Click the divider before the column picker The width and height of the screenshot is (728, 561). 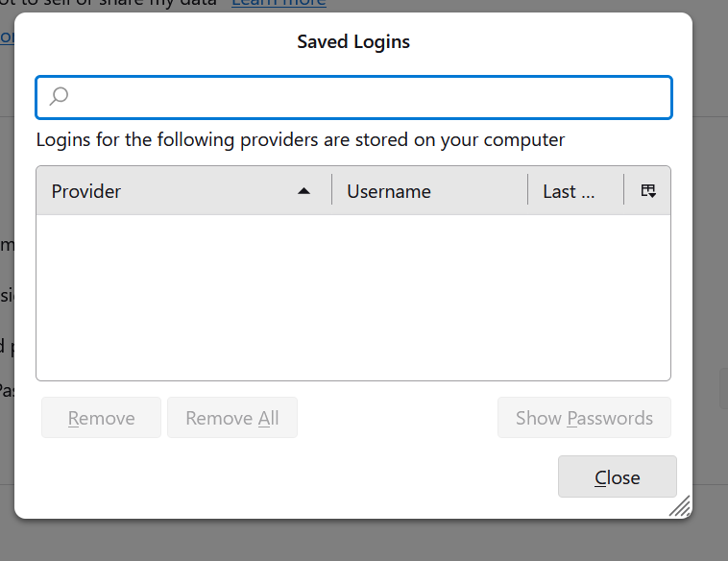click(x=624, y=190)
